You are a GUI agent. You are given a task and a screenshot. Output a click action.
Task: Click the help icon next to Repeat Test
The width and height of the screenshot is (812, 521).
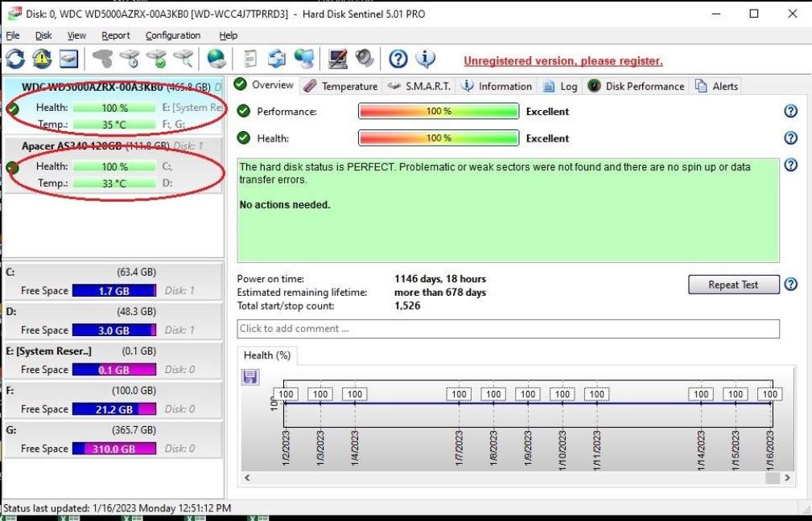click(790, 285)
